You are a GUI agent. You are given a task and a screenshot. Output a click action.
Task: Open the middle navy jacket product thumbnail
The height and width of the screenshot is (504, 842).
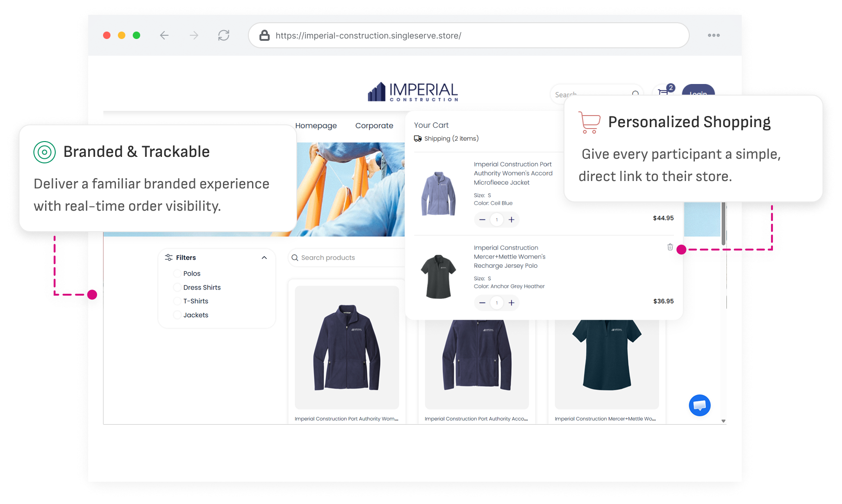coord(477,364)
